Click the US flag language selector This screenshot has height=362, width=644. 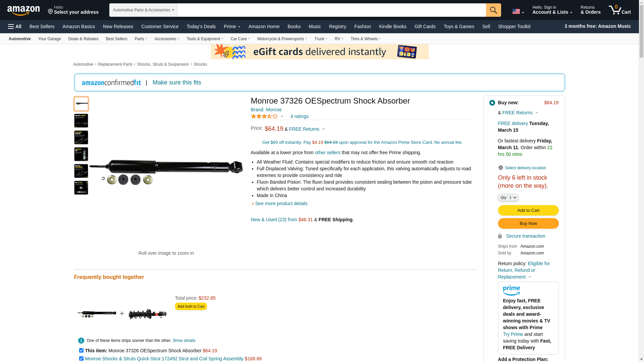coord(518,12)
